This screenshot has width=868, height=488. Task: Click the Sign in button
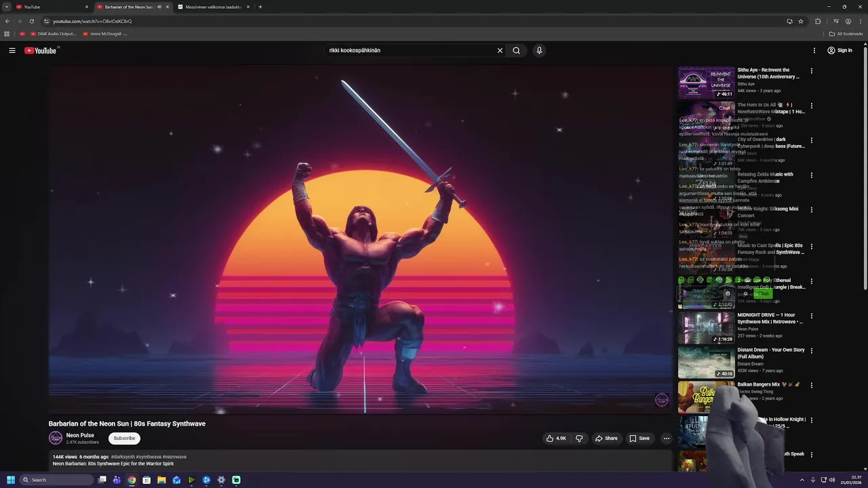(x=840, y=50)
